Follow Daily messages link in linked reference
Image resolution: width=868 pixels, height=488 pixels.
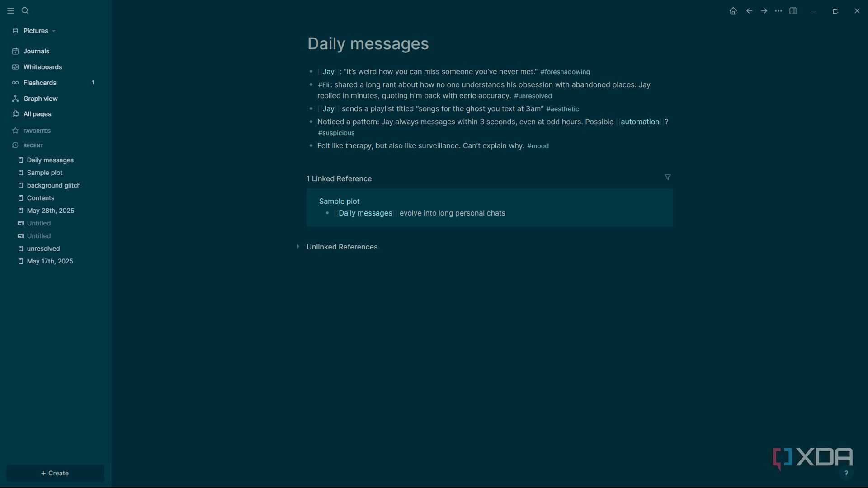[x=365, y=213]
